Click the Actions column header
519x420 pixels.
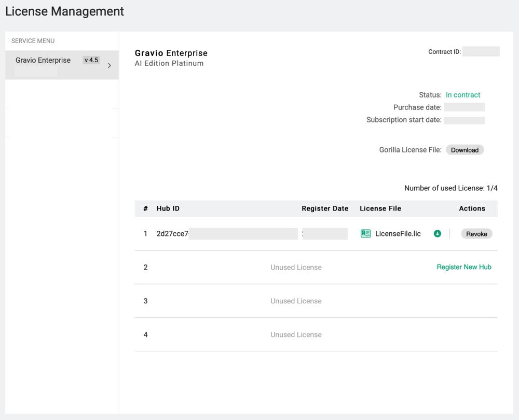[x=472, y=208]
